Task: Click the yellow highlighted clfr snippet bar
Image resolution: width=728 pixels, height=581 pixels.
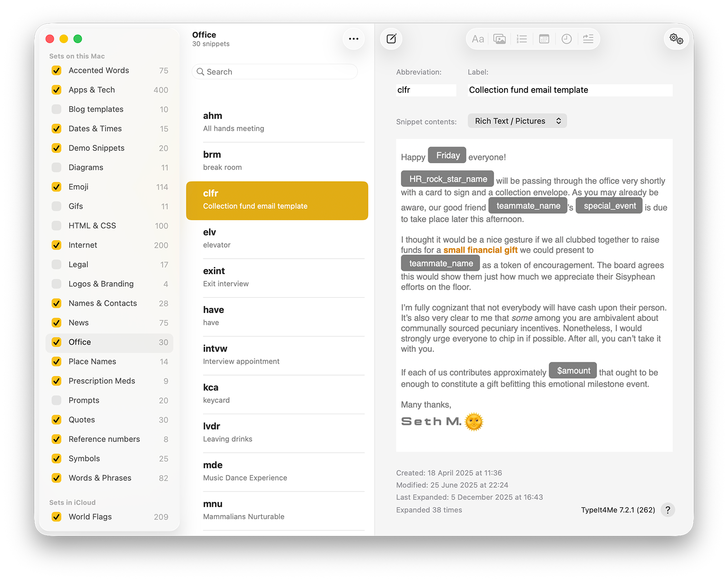Action: 277,200
